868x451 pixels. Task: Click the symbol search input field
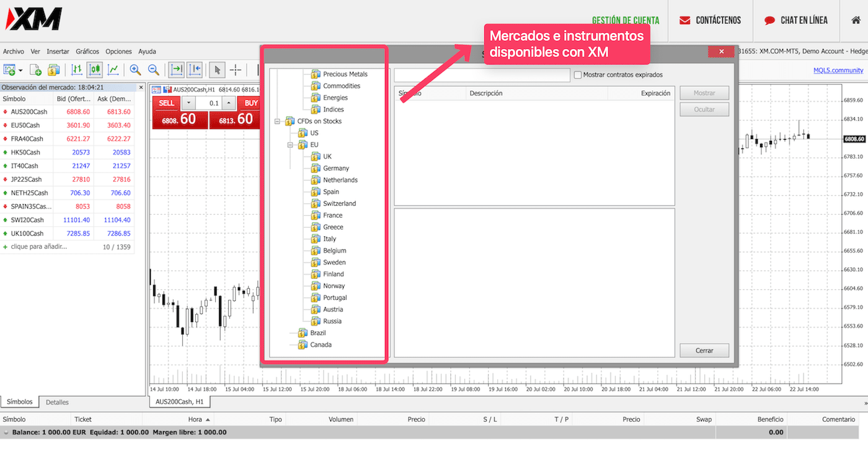[x=482, y=75]
